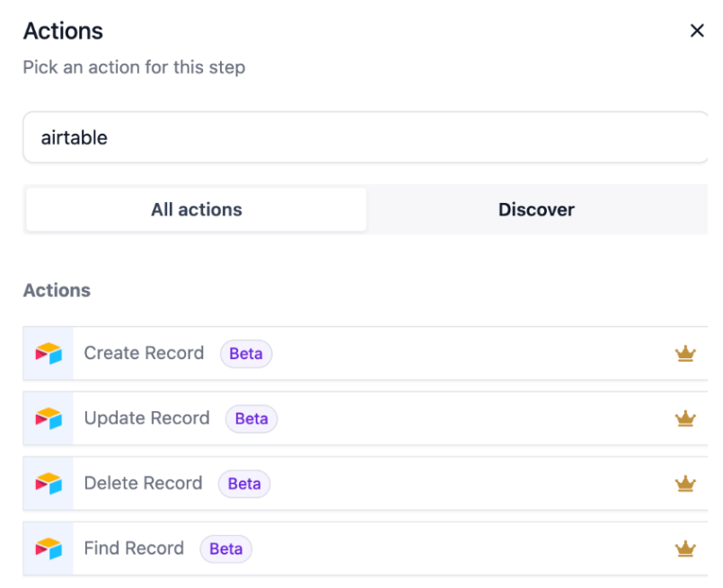Click crown icon on Find Record row
The height and width of the screenshot is (588, 723).
[x=685, y=549]
